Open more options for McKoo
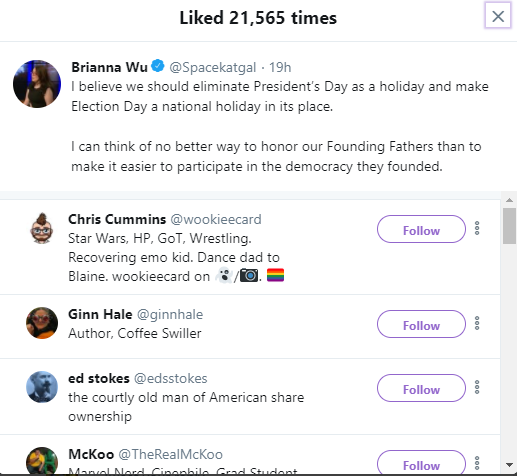The width and height of the screenshot is (517, 476). pyautogui.click(x=477, y=463)
